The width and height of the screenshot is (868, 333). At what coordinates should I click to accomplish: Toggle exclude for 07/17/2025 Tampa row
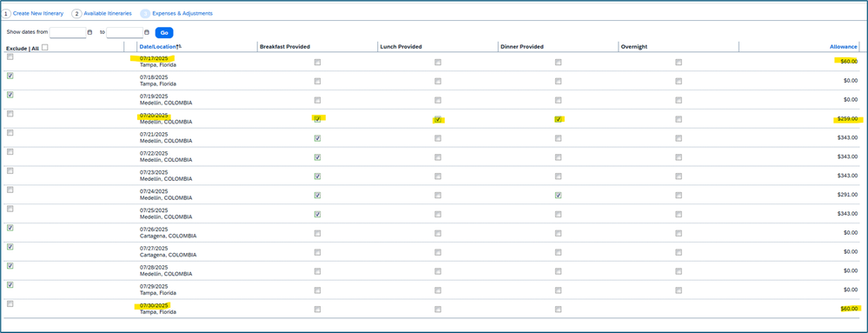[10, 57]
